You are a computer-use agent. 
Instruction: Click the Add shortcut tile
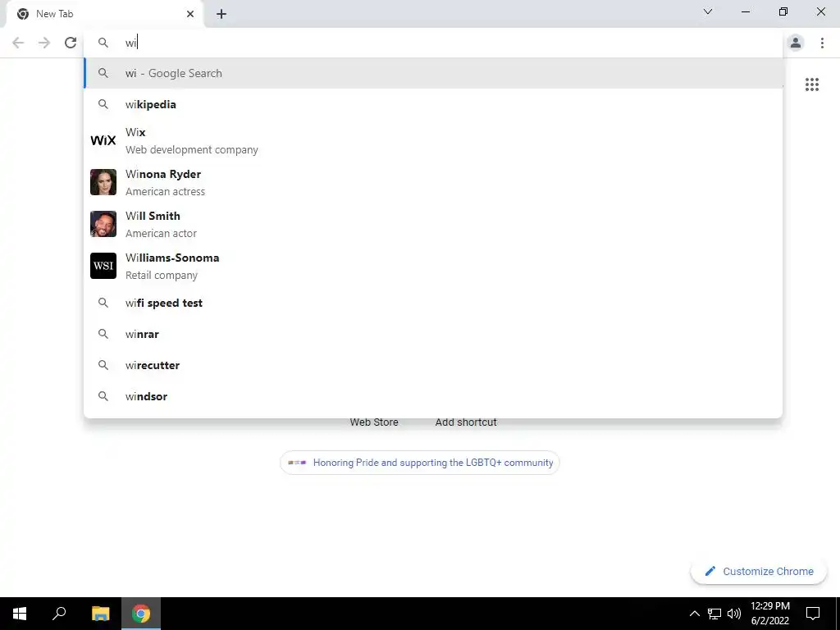pyautogui.click(x=466, y=422)
